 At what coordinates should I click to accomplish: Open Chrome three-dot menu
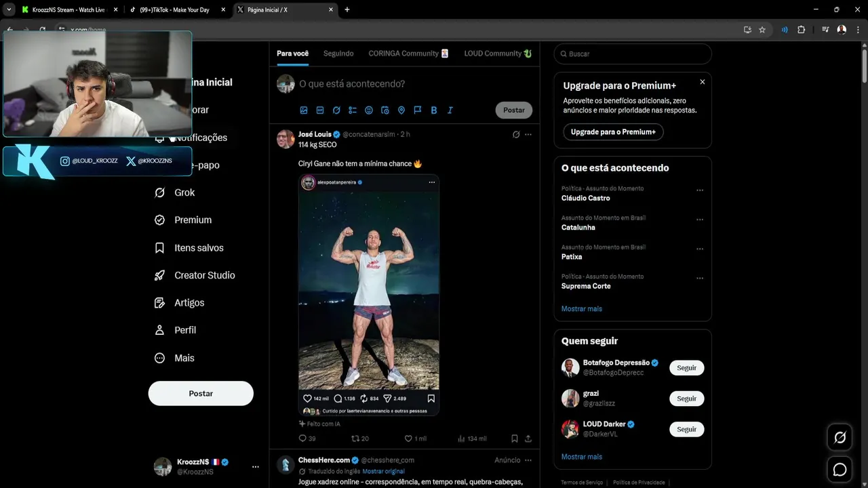tap(859, 30)
